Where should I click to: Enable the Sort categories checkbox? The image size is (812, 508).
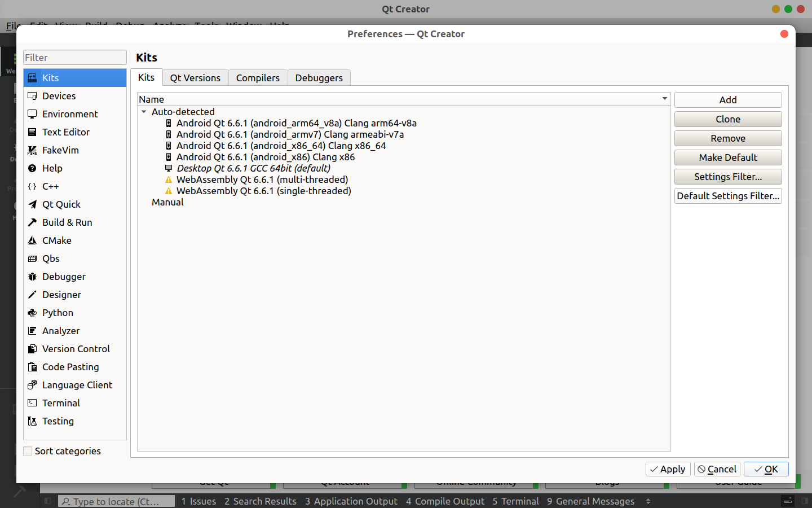click(28, 451)
